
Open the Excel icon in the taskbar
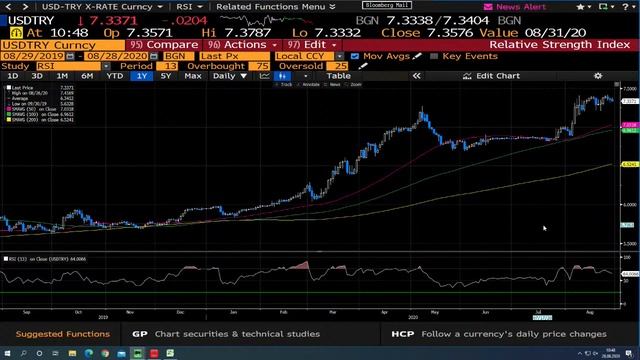(x=170, y=353)
